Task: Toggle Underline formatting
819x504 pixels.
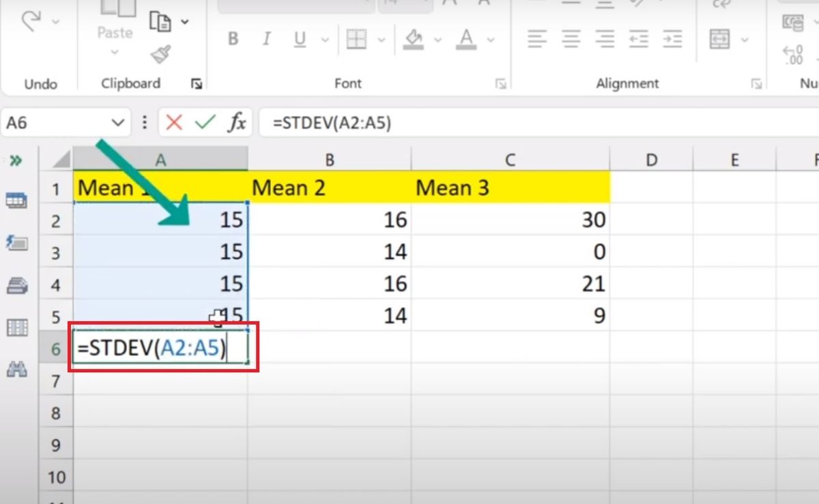Action: (x=300, y=39)
